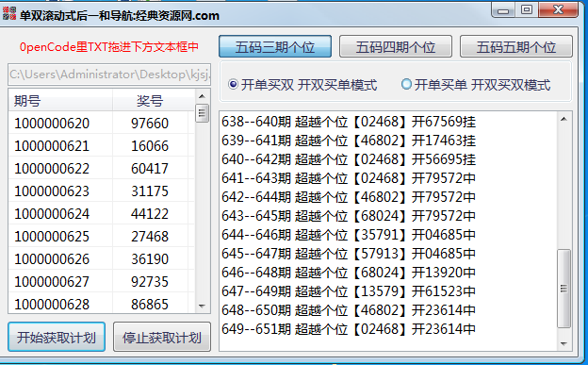Viewport: 588px width, 365px height.
Task: Click the 期号 column header
Action: pyautogui.click(x=60, y=100)
